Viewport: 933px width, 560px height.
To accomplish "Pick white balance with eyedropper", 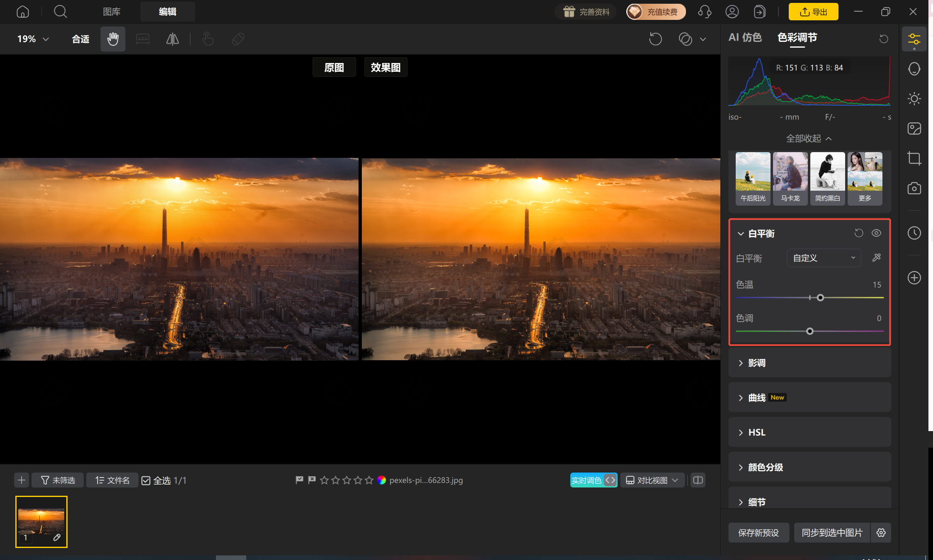I will coord(876,258).
